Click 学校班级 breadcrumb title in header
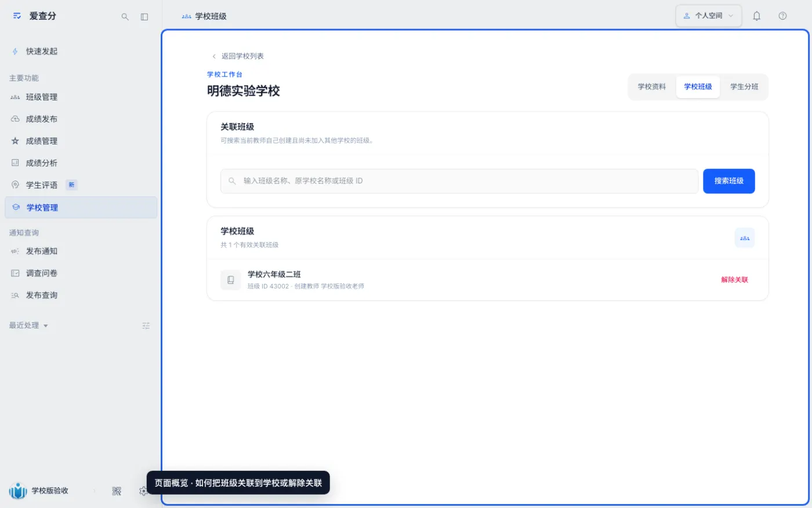The width and height of the screenshot is (812, 508). 211,16
